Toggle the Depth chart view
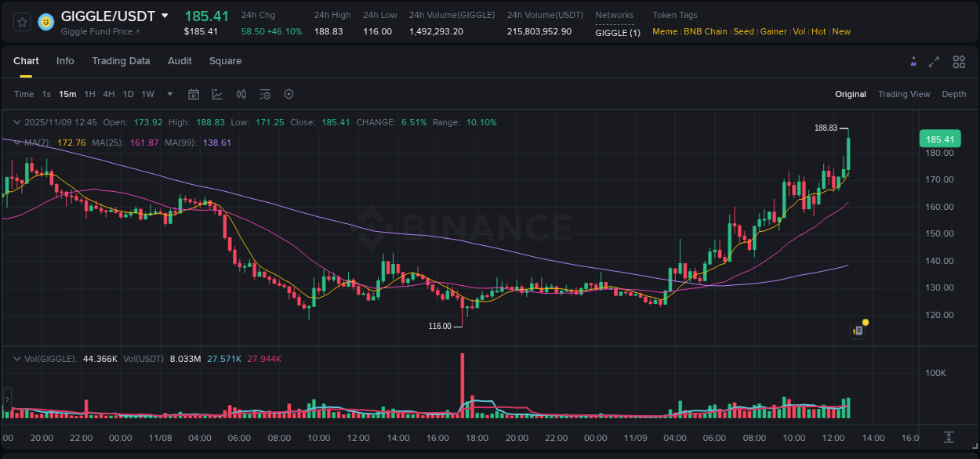 click(x=953, y=93)
